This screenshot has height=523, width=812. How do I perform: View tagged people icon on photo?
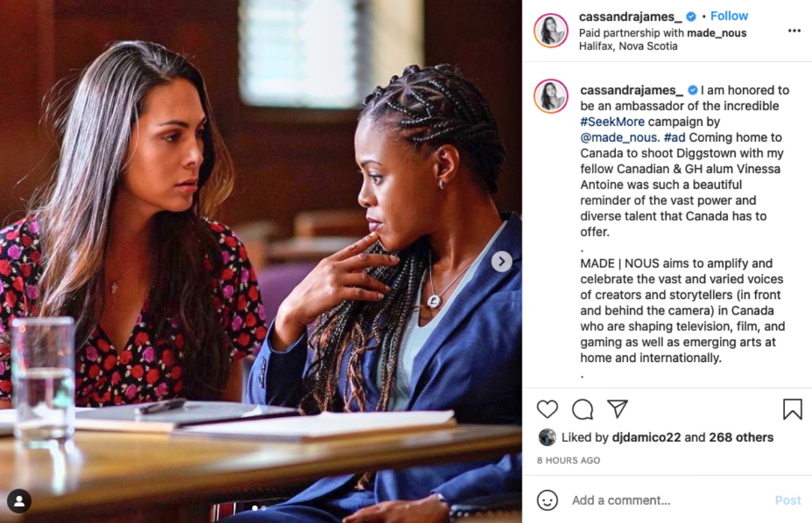[x=19, y=501]
